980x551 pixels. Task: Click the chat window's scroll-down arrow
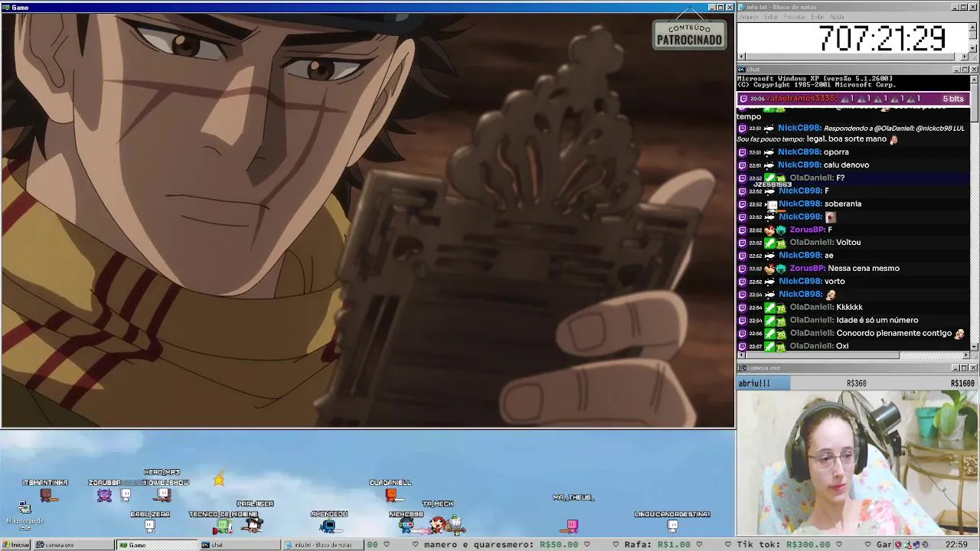click(975, 347)
